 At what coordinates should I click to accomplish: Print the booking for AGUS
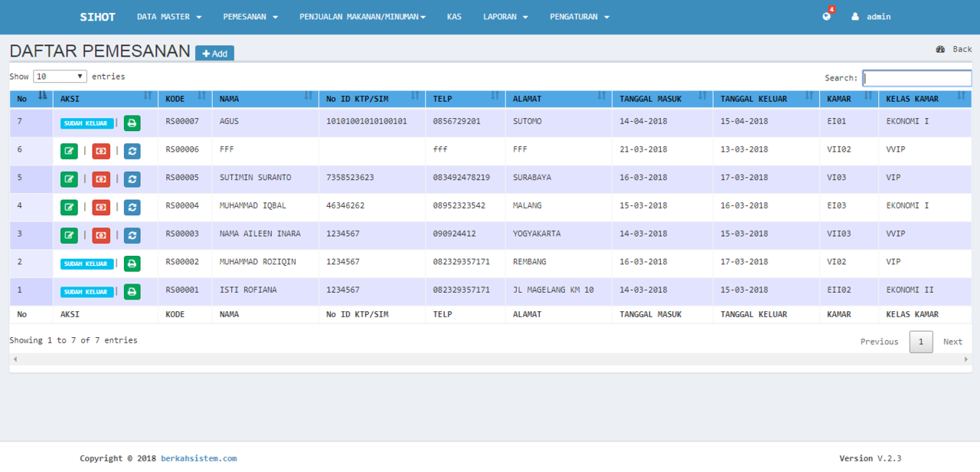click(132, 123)
